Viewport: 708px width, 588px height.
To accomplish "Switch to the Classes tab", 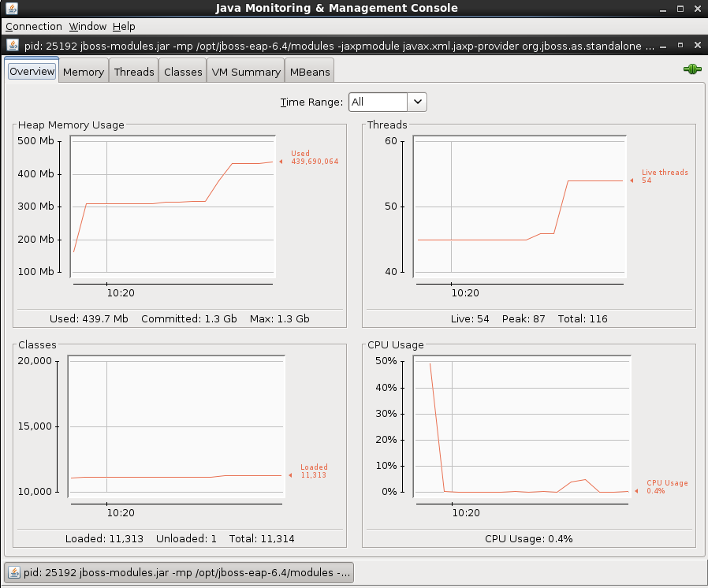I will click(x=183, y=72).
